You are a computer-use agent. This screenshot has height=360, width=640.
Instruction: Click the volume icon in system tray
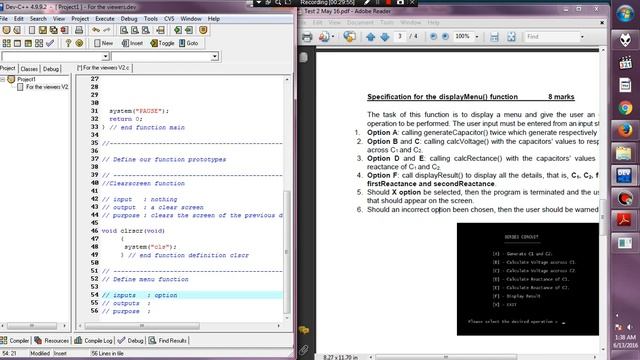(x=630, y=327)
